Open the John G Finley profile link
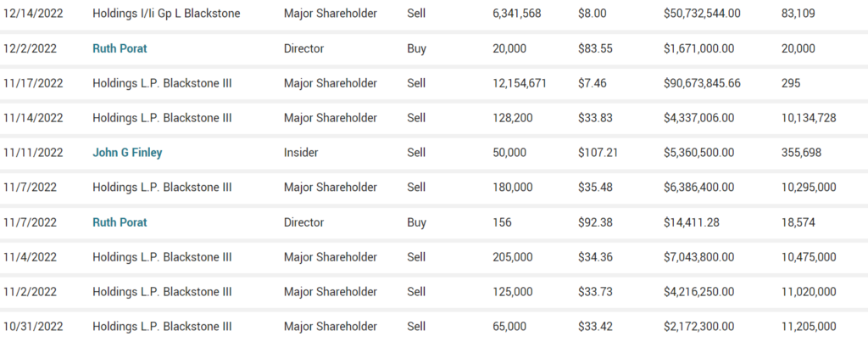Viewport: 868px width, 342px height. point(127,153)
